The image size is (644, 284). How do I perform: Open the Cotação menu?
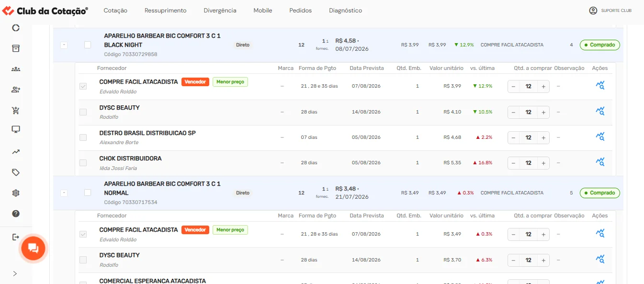pos(115,11)
